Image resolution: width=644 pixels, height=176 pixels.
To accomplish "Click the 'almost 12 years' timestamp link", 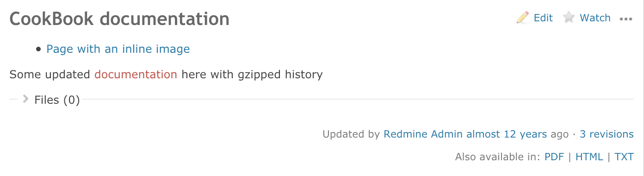I will [506, 134].
